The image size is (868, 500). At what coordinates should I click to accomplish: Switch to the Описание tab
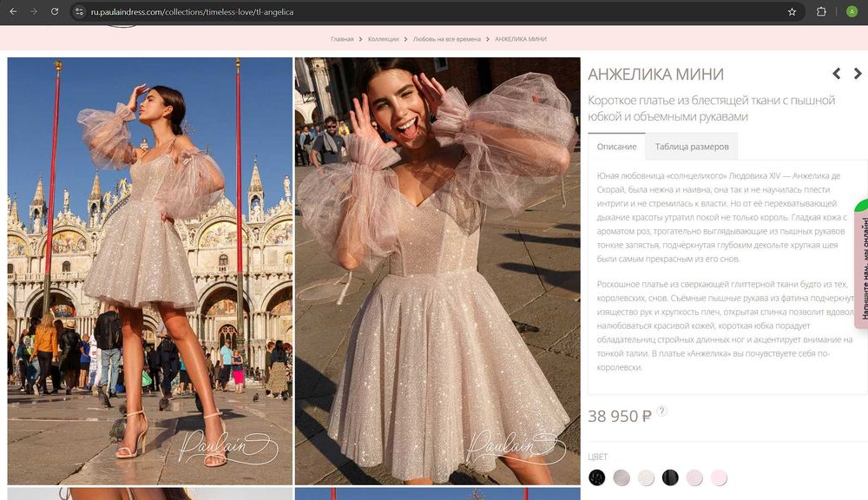(616, 147)
